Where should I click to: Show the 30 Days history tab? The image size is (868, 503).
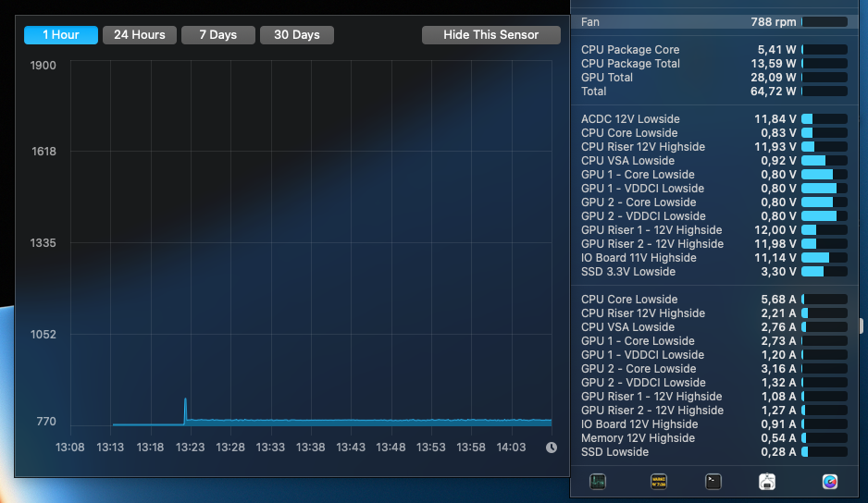(297, 35)
